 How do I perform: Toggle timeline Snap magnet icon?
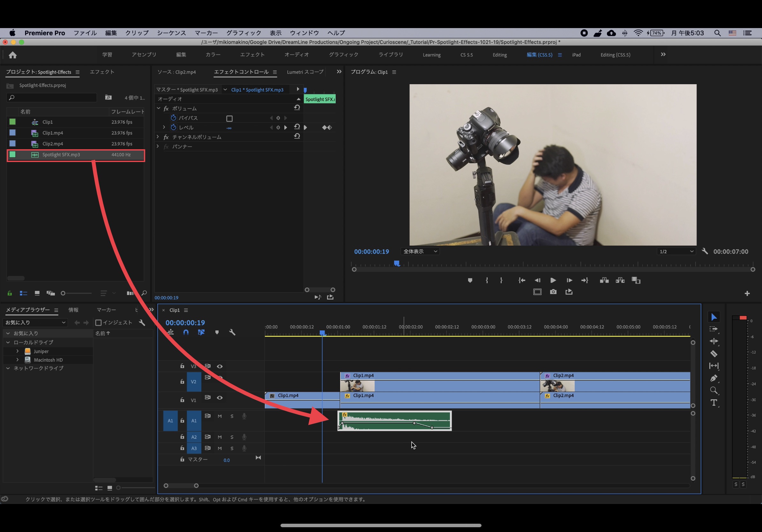(x=186, y=332)
